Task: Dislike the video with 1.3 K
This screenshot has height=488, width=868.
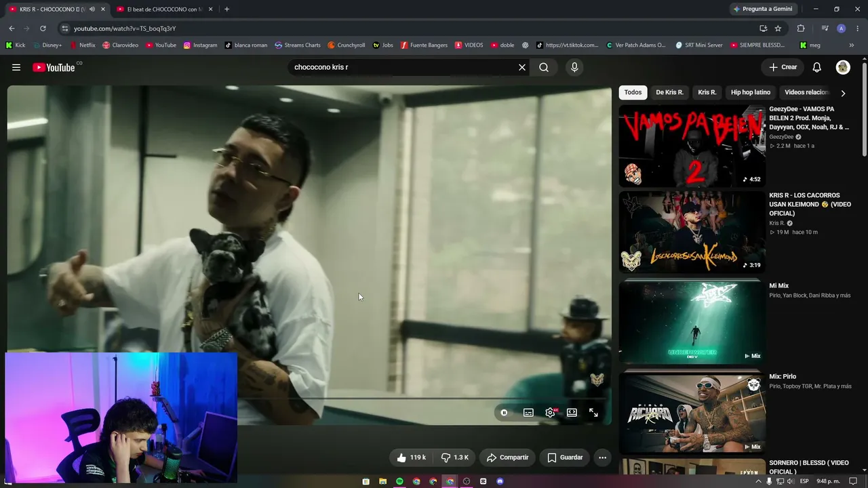Action: click(454, 457)
